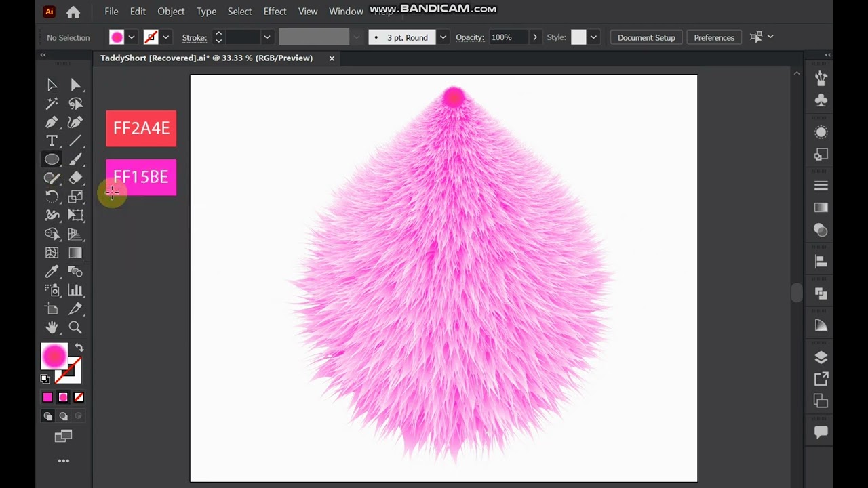
Task: Open the File menu
Action: 111,12
